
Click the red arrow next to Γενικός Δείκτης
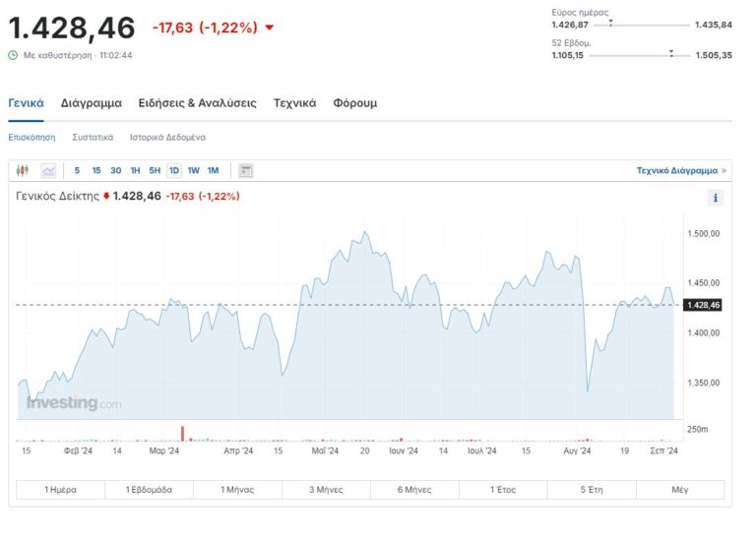(x=106, y=196)
